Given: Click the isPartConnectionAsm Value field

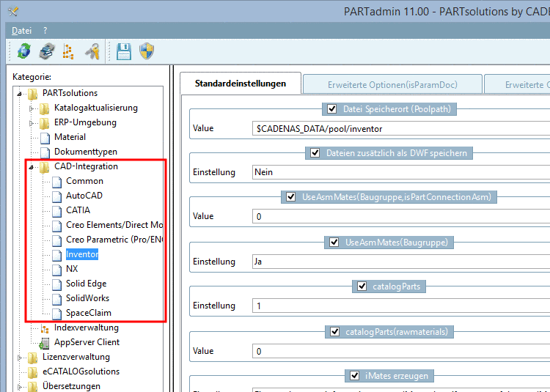Looking at the screenshot, I should click(401, 216).
